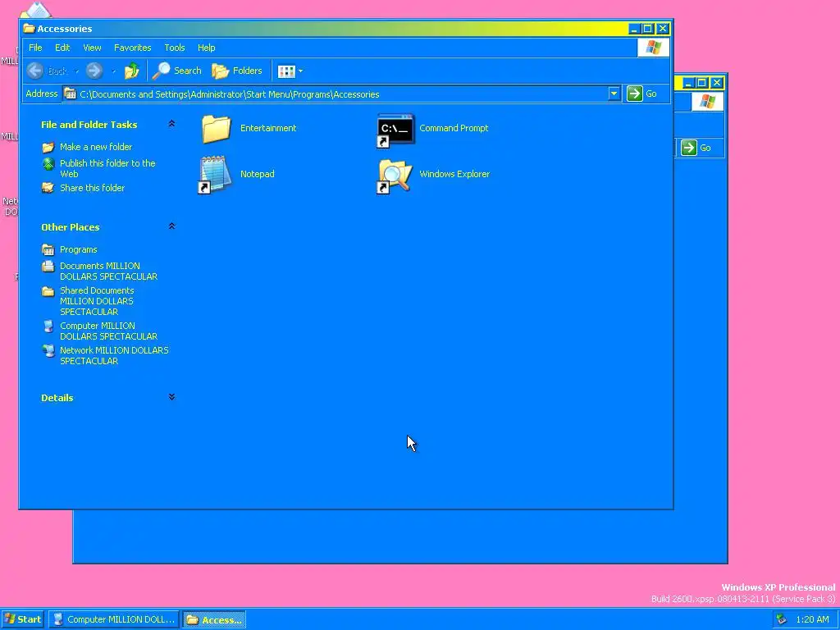
Task: Switch to Computer MILLION DOLL... taskbar button
Action: tap(113, 620)
